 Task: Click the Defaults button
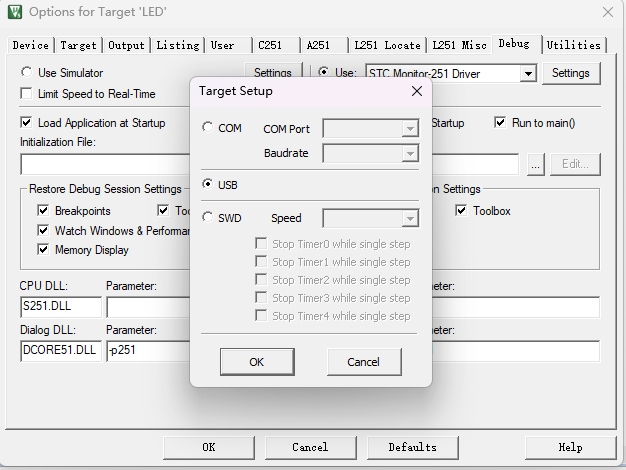(412, 447)
